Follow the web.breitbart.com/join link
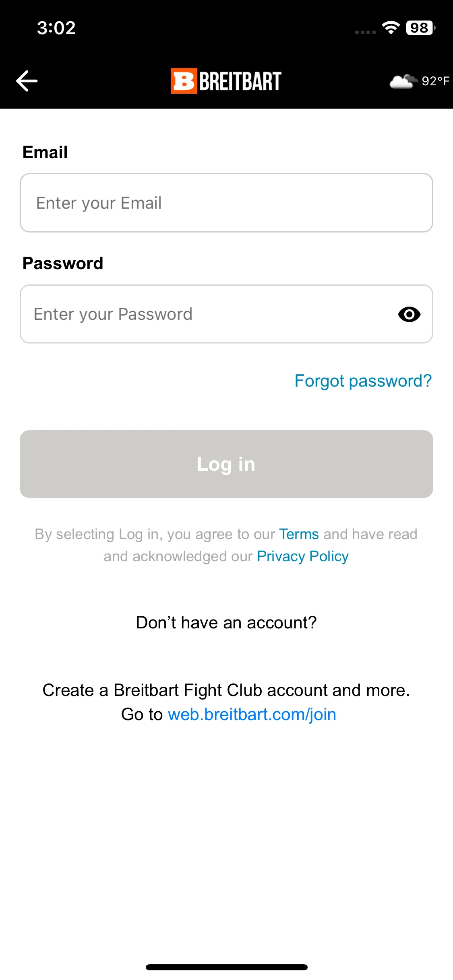 click(252, 714)
